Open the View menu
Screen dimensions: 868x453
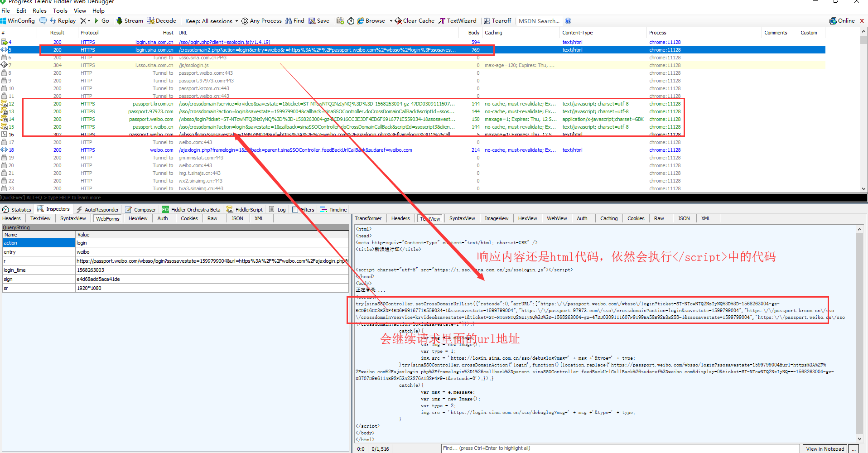click(x=80, y=10)
